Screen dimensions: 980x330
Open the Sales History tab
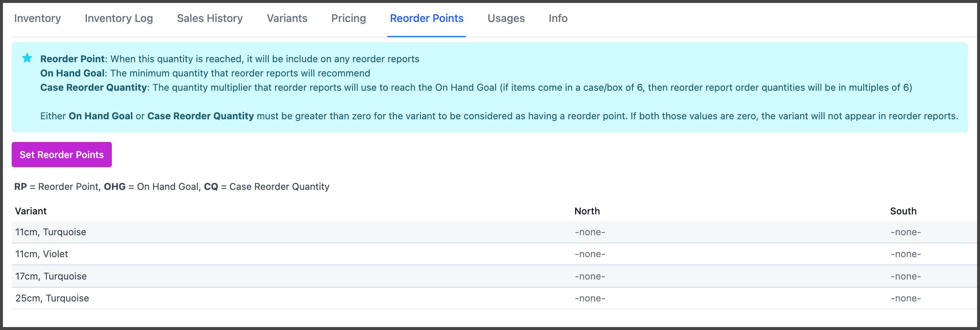coord(210,18)
